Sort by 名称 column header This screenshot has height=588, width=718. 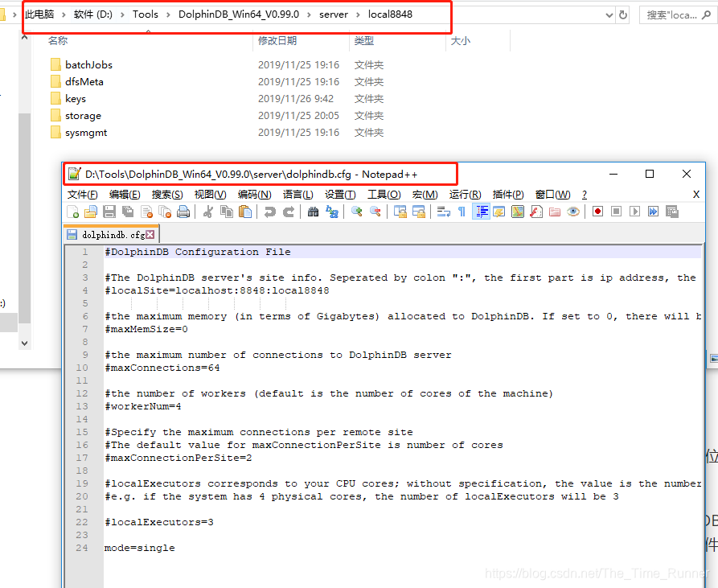[x=58, y=41]
